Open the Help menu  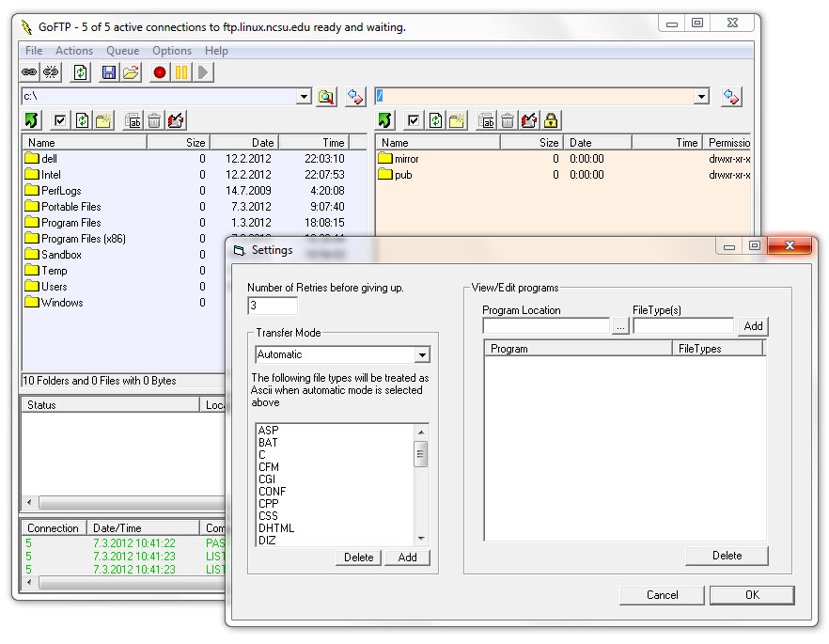pos(216,51)
